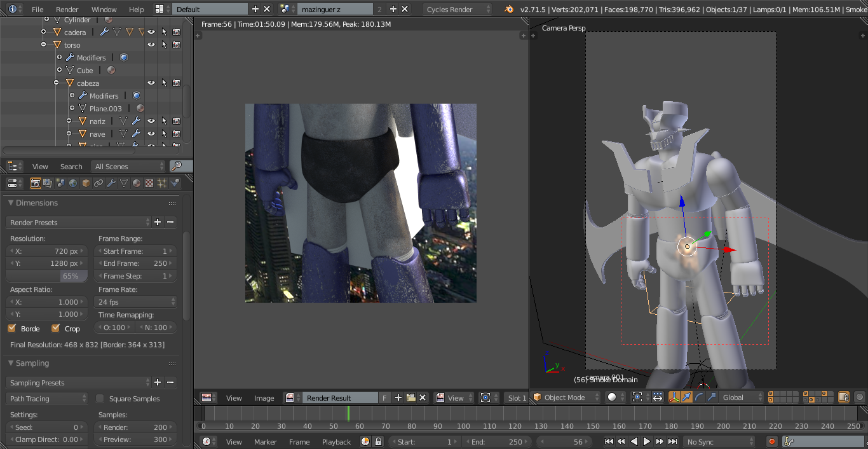Click the wrench icon on the nariz row
The width and height of the screenshot is (868, 449).
click(x=136, y=121)
